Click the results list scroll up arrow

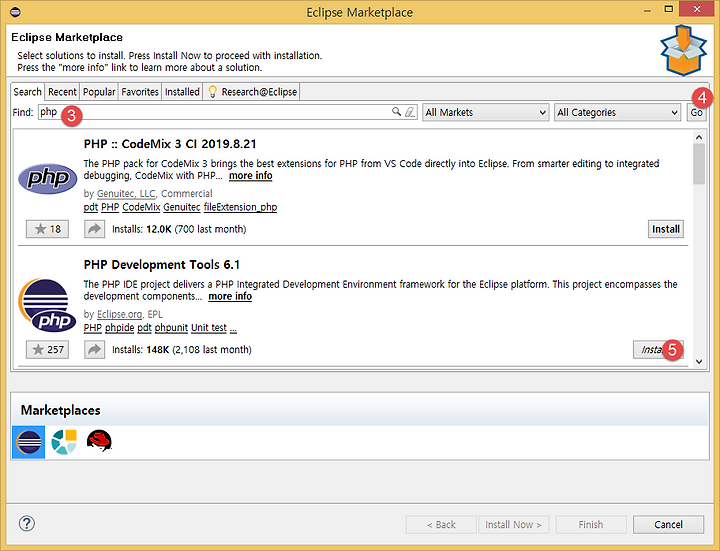click(x=699, y=137)
